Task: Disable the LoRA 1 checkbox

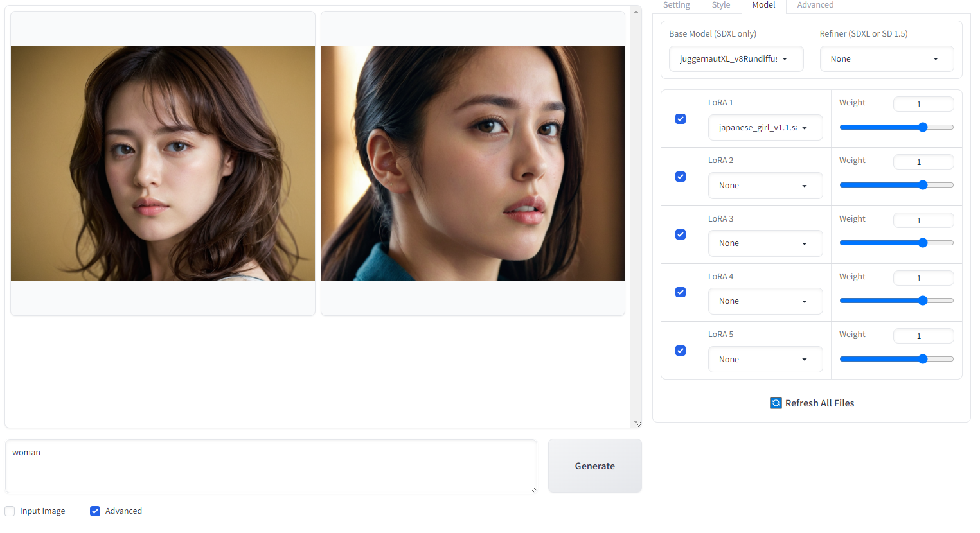Action: click(681, 119)
